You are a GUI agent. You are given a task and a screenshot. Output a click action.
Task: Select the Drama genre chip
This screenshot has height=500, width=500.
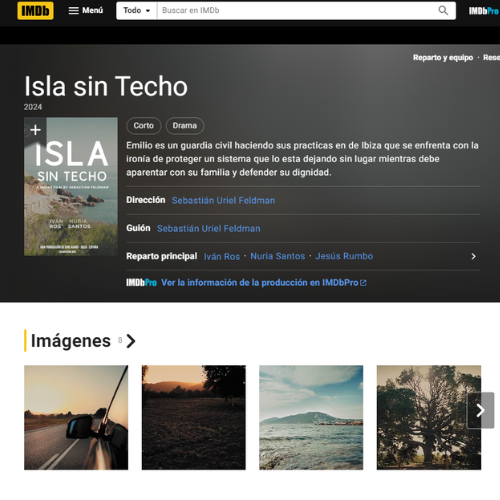tap(185, 126)
